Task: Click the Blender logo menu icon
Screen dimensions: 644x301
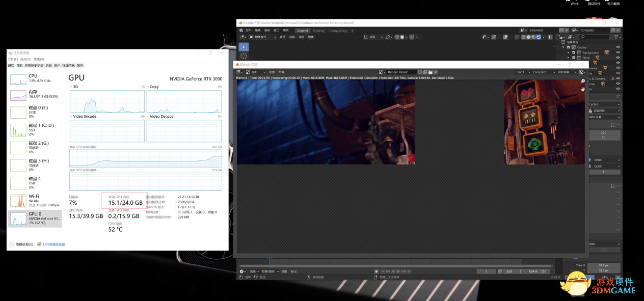Action: point(241,31)
